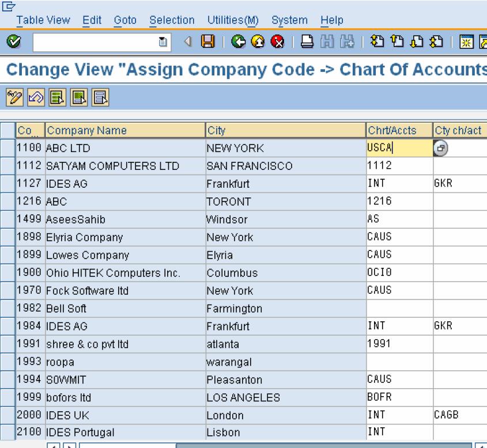The width and height of the screenshot is (487, 448).
Task: Open the command field history dropdown
Action: tap(163, 42)
